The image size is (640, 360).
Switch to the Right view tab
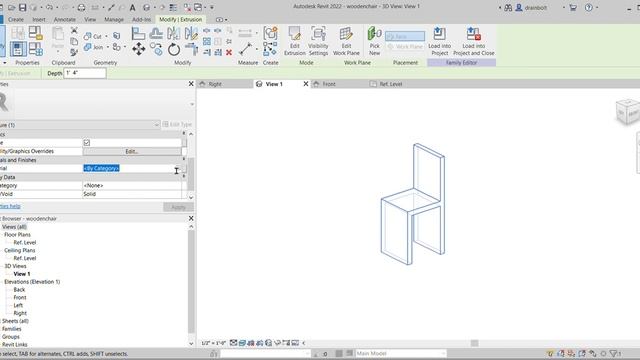224,84
